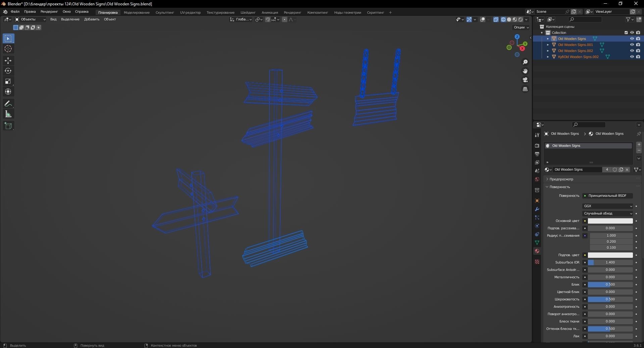Add a new material slot
This screenshot has width=644, height=348.
(x=639, y=144)
